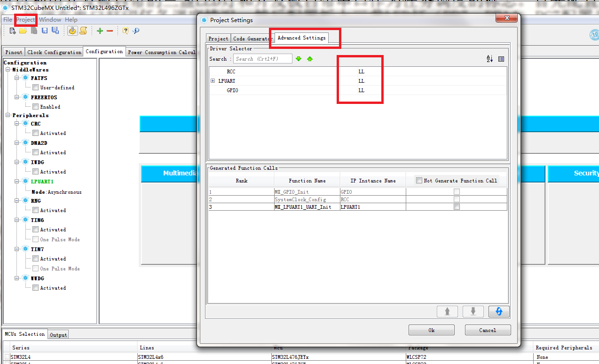
Task: Toggle the IWDG Activated checkbox
Action: coord(35,172)
